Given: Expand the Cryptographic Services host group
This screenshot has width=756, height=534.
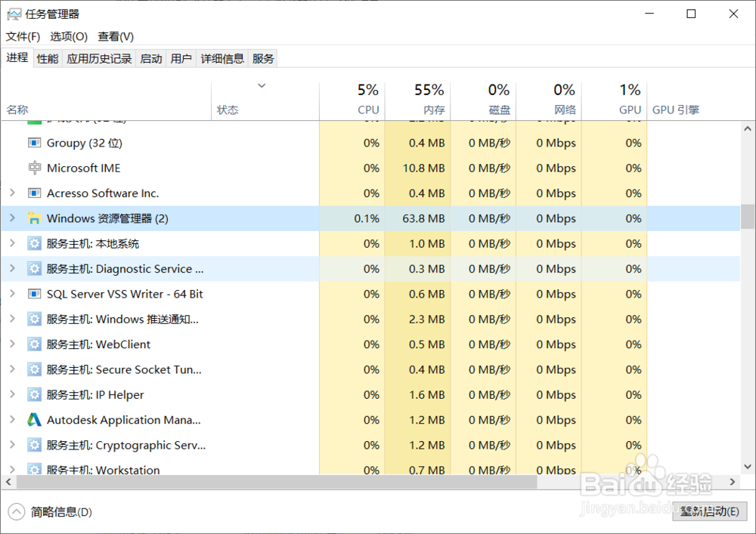Looking at the screenshot, I should 13,445.
